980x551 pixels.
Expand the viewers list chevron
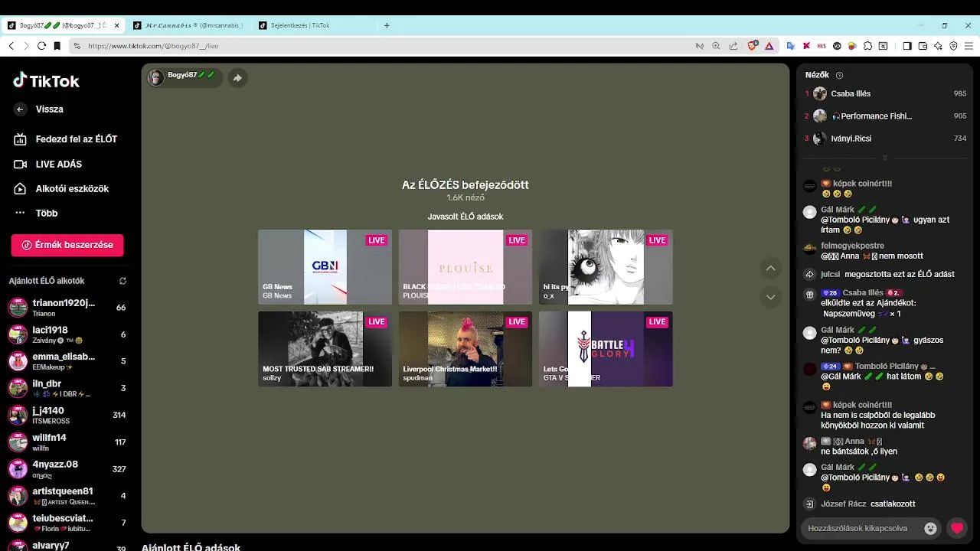click(x=885, y=158)
